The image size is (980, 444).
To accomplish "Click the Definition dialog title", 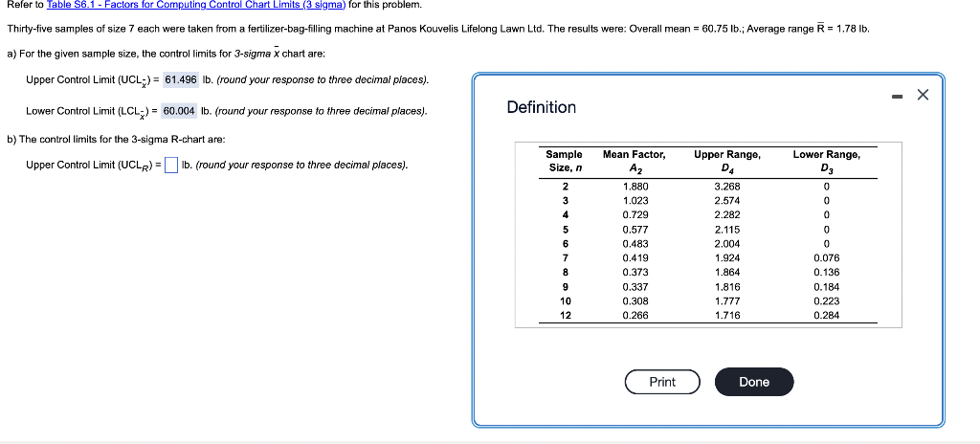I will (x=542, y=107).
